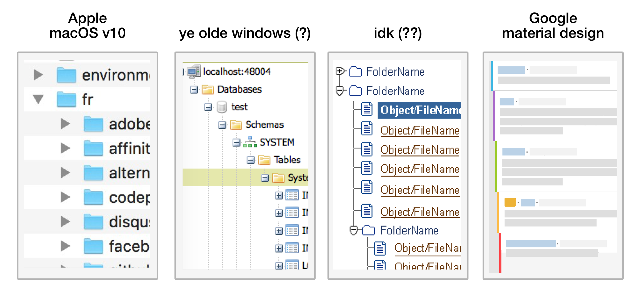The image size is (644, 297).
Task: Click the 'idk (??)' heading
Action: point(398,33)
